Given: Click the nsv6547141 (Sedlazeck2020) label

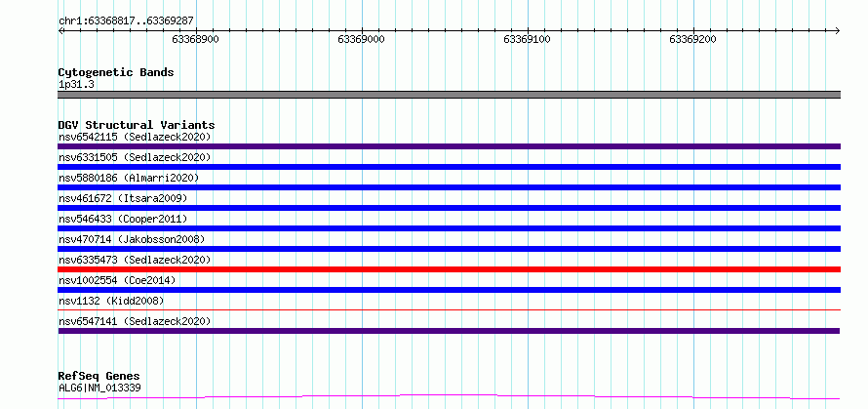Looking at the screenshot, I should pyautogui.click(x=135, y=321).
